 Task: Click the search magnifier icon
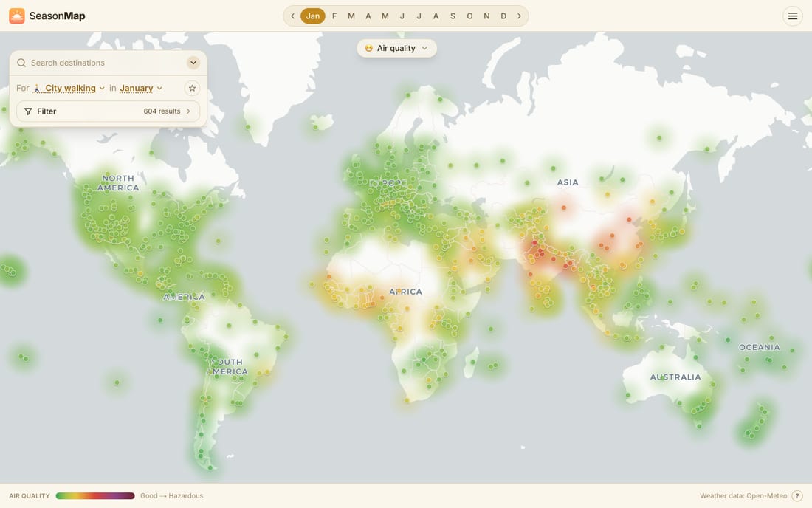[x=21, y=63]
